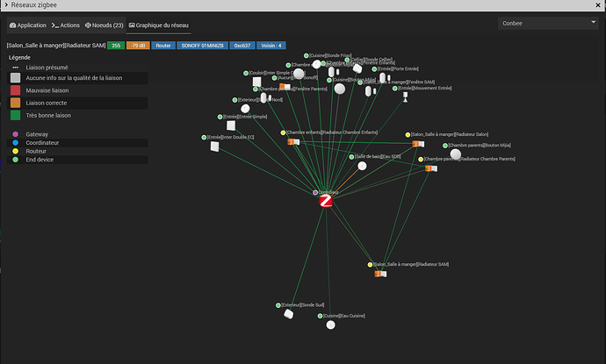This screenshot has height=364, width=606.
Task: Open the Application tab
Action: click(28, 25)
